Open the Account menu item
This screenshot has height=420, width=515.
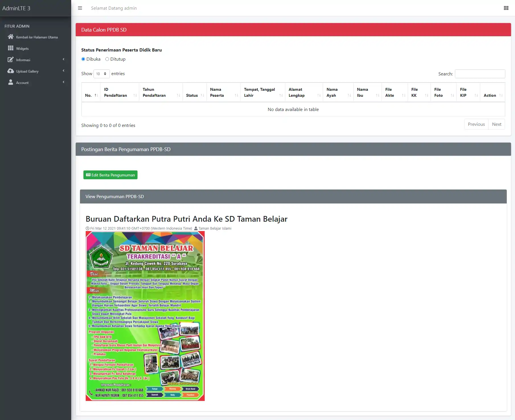pos(36,83)
